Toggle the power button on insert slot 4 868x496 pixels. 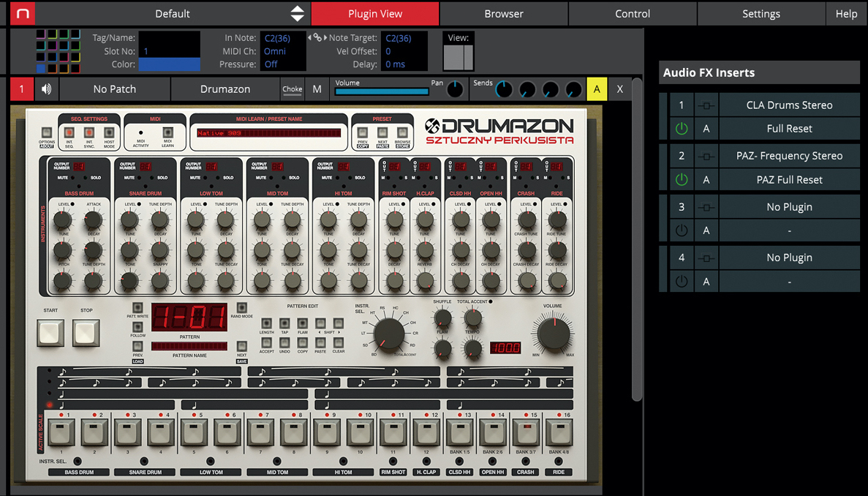click(x=682, y=281)
